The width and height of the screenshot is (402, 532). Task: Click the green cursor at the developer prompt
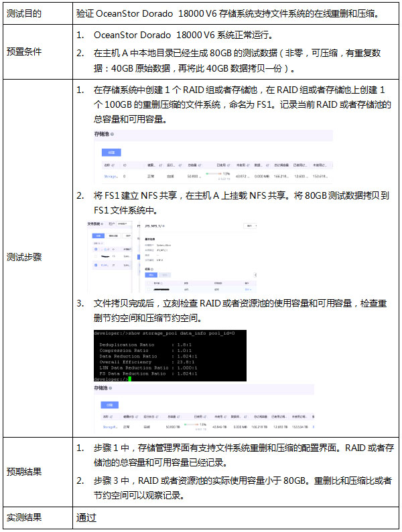pyautogui.click(x=129, y=379)
